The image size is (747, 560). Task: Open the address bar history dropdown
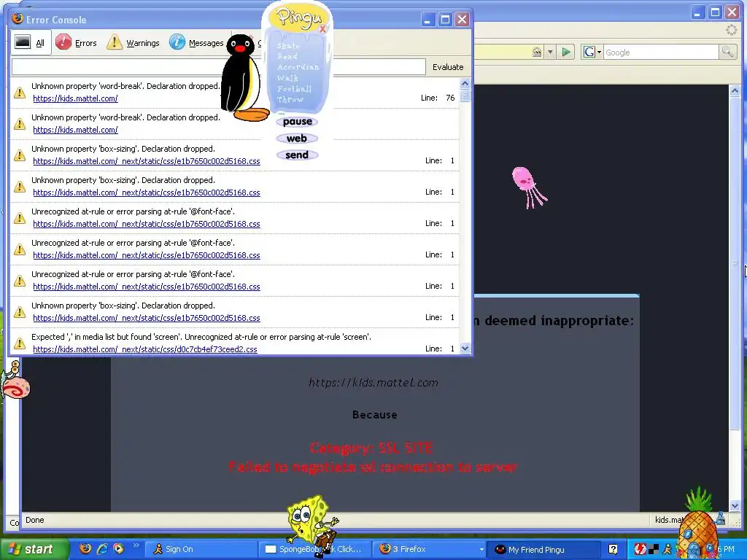pos(550,52)
